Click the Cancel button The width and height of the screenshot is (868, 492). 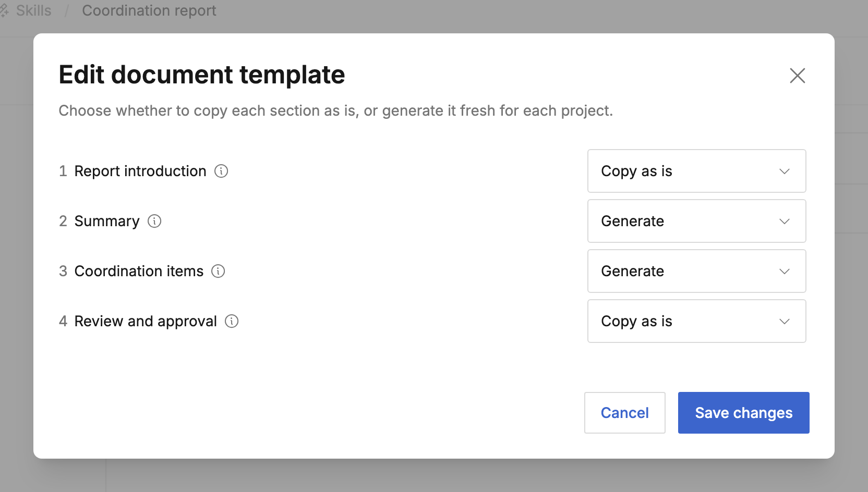(x=624, y=413)
